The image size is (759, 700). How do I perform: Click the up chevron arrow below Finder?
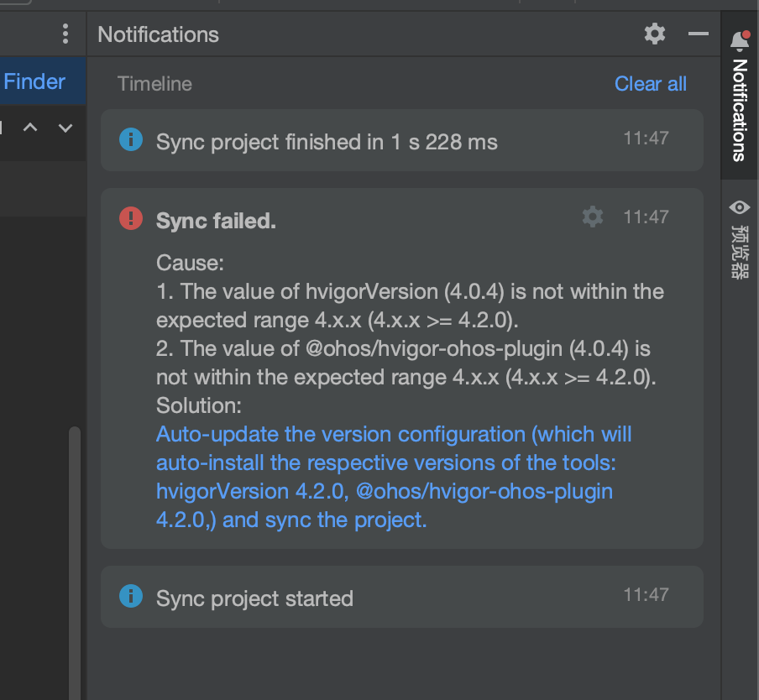click(30, 128)
